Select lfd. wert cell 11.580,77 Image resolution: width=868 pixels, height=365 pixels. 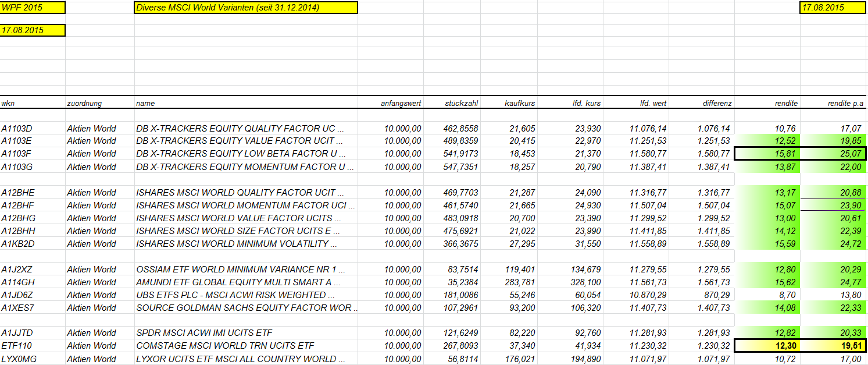(x=636, y=154)
